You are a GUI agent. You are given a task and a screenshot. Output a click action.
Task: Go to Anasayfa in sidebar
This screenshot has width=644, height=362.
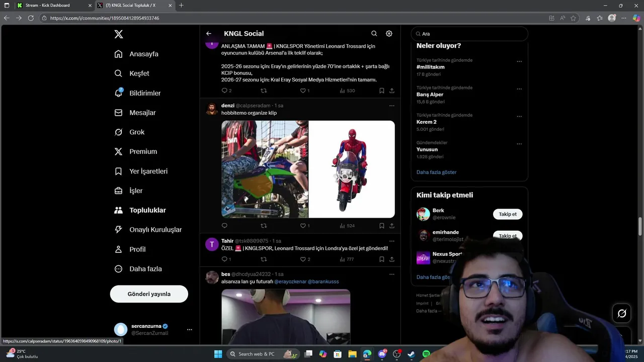click(x=137, y=54)
